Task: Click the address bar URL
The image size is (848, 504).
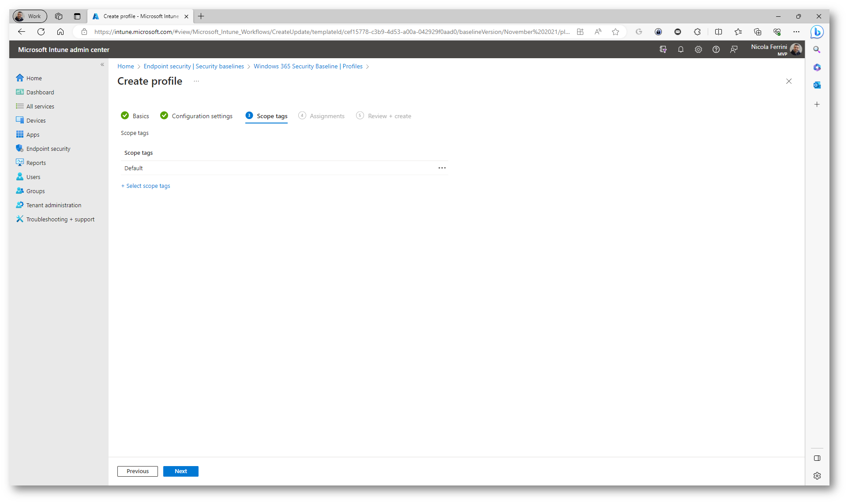Action: 332,32
